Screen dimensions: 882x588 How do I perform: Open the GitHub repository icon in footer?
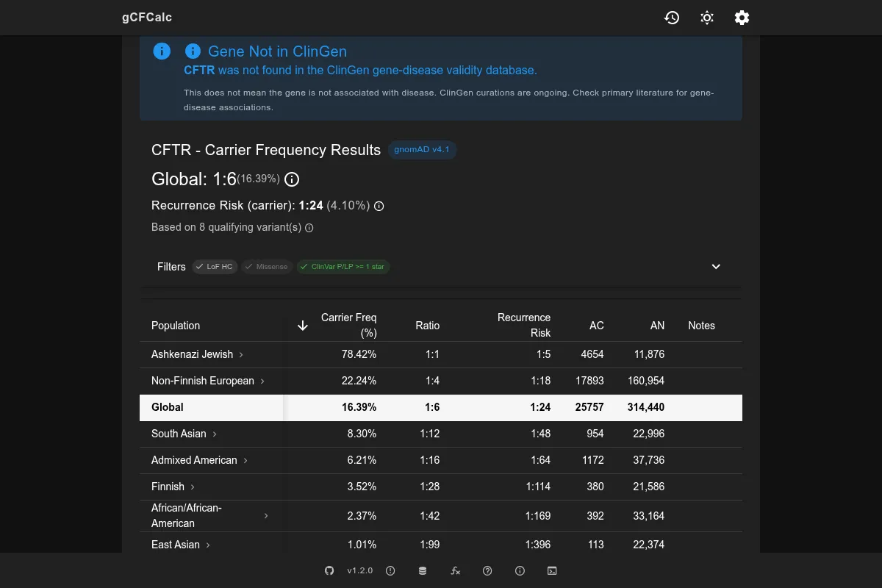tap(329, 570)
